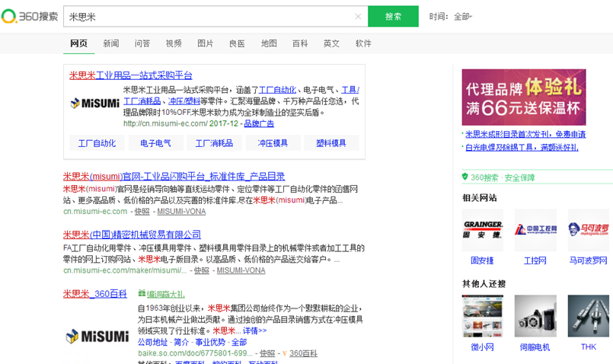This screenshot has width=613, height=364.
Task: Switch to the 新闻 tab
Action: pyautogui.click(x=111, y=43)
